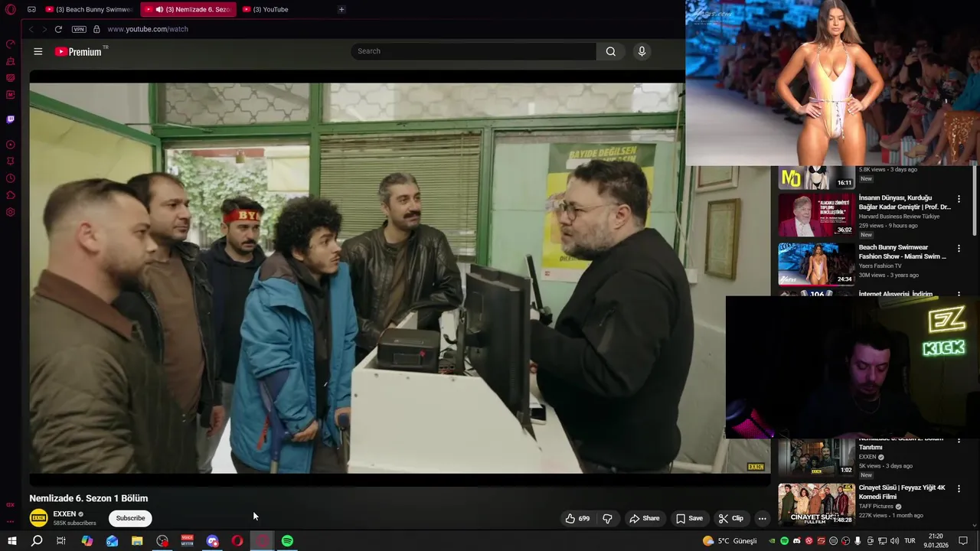The height and width of the screenshot is (551, 980).
Task: Open Windows taskbar search
Action: pos(36,541)
